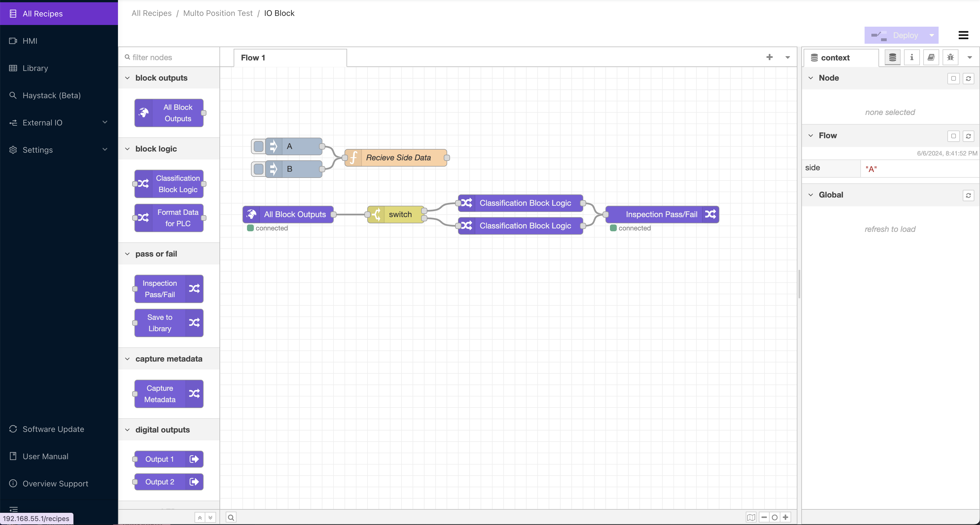Open the Deploy options dropdown arrow
Viewport: 980px width, 525px height.
pos(932,35)
